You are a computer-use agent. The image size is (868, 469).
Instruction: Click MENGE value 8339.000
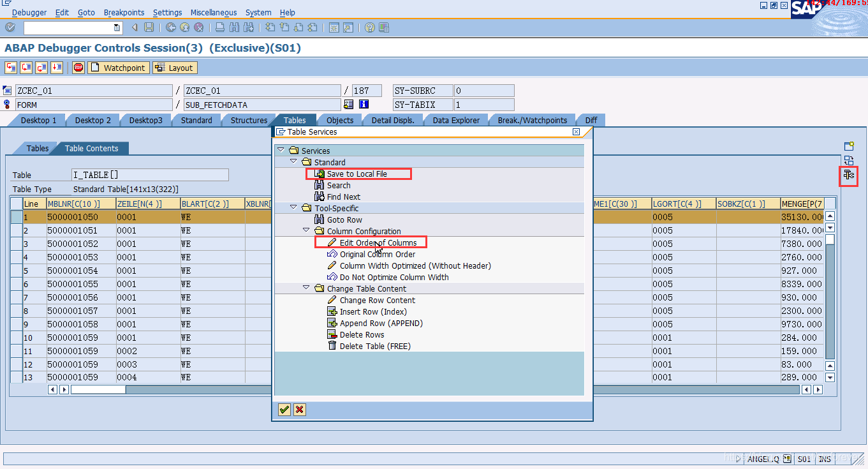pos(802,284)
